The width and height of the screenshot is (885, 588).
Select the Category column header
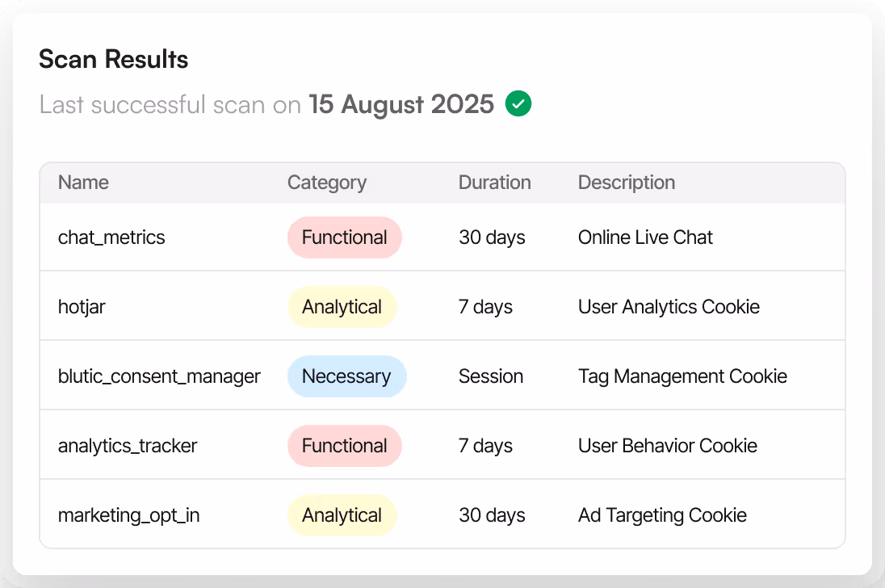point(326,183)
